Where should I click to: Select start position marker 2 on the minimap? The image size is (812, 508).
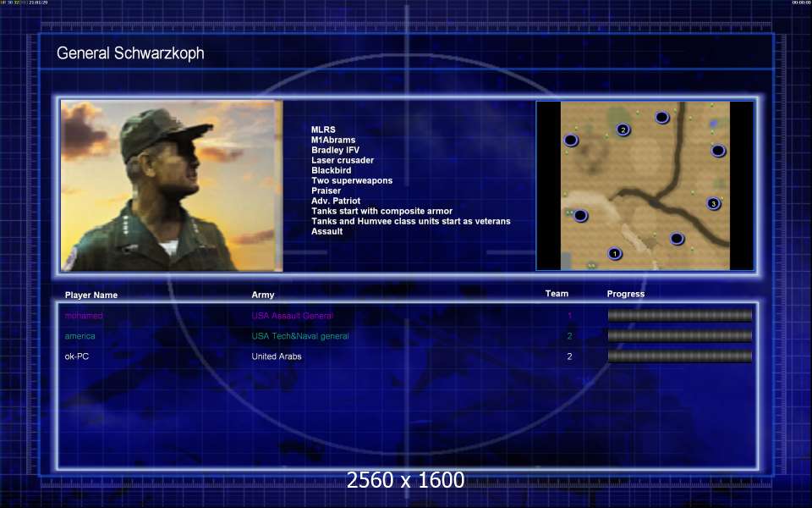[x=623, y=130]
